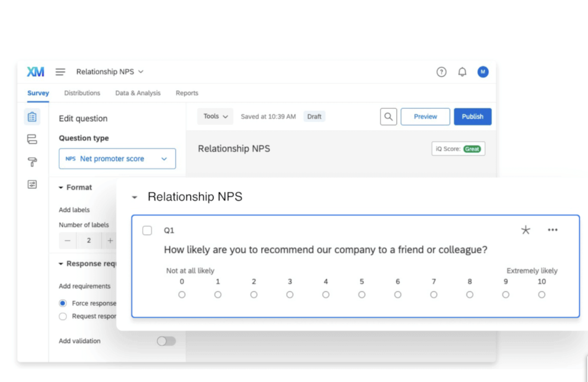Select the survey flow blocks icon
The image size is (588, 382).
32,139
